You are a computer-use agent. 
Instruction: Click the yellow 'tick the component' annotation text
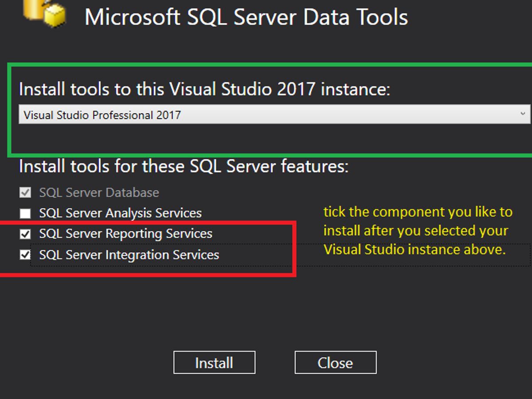(x=418, y=212)
